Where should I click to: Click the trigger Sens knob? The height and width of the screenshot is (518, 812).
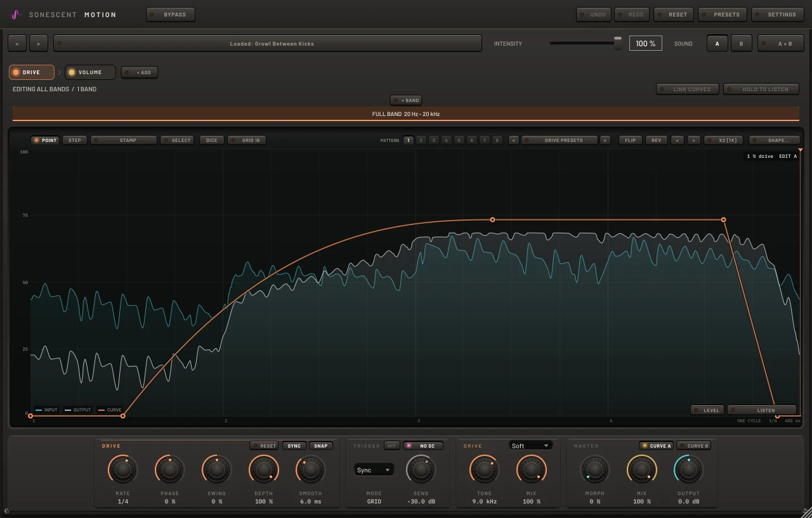pos(421,470)
